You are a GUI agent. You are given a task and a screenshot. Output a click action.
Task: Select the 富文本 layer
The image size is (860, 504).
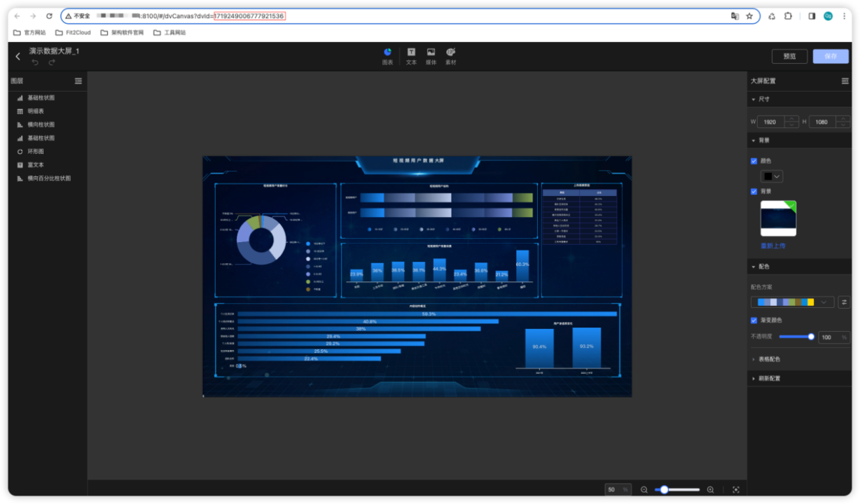(x=47, y=165)
